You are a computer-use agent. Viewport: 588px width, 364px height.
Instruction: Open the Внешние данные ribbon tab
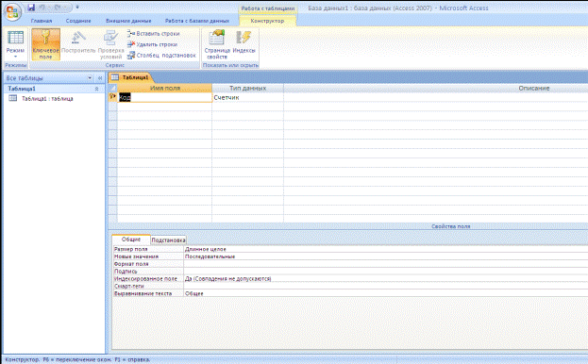click(128, 21)
